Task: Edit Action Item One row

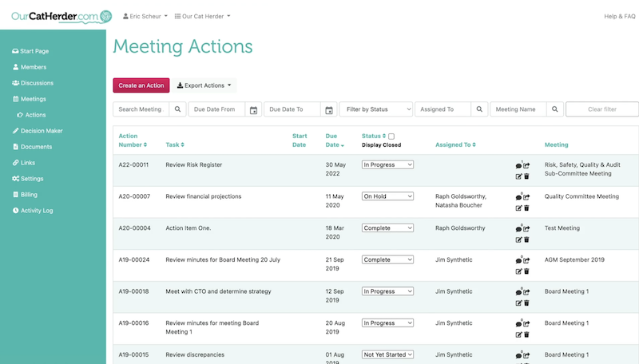Action: click(518, 239)
